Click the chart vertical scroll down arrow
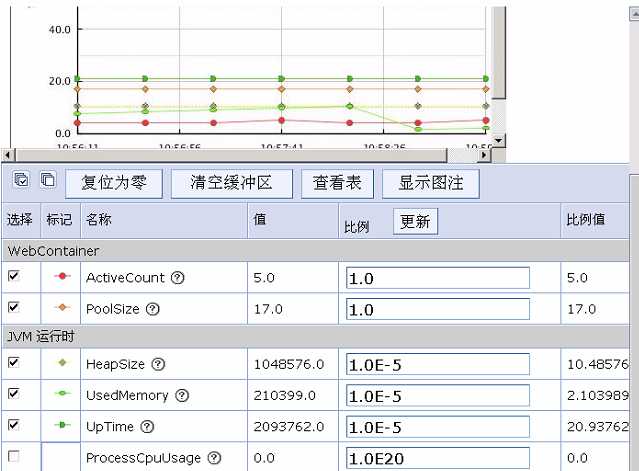 point(498,140)
